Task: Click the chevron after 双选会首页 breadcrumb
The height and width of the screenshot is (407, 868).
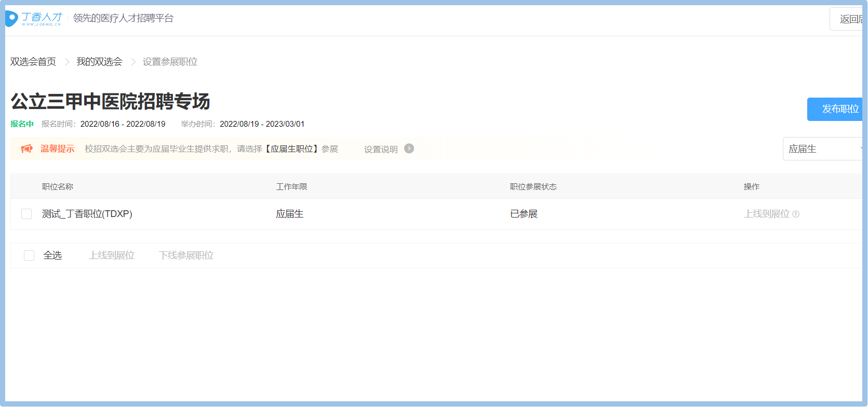Action: pyautogui.click(x=67, y=62)
